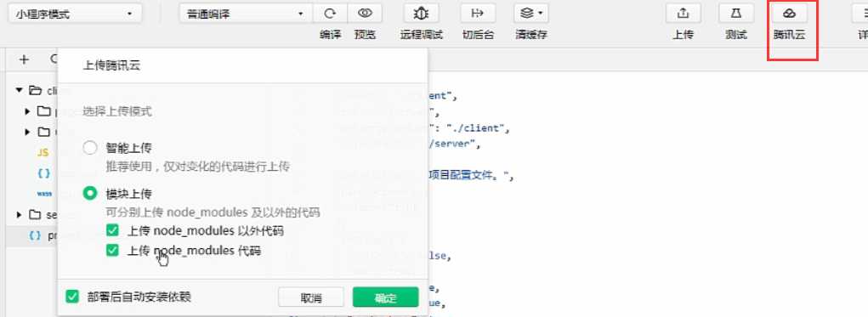The image size is (868, 317).
Task: Select the JS file icon in tree
Action: pos(43,152)
